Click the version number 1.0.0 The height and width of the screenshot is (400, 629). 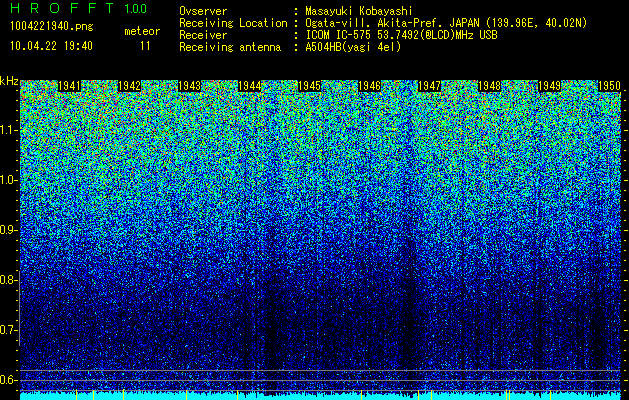click(x=136, y=8)
